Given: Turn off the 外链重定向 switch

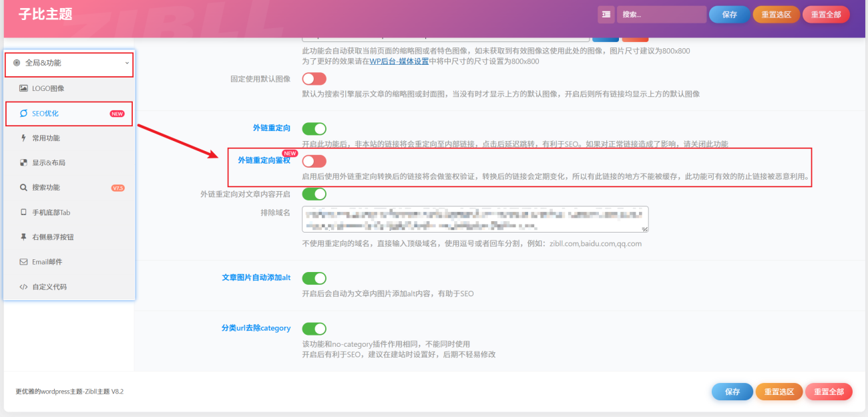Looking at the screenshot, I should pos(314,128).
